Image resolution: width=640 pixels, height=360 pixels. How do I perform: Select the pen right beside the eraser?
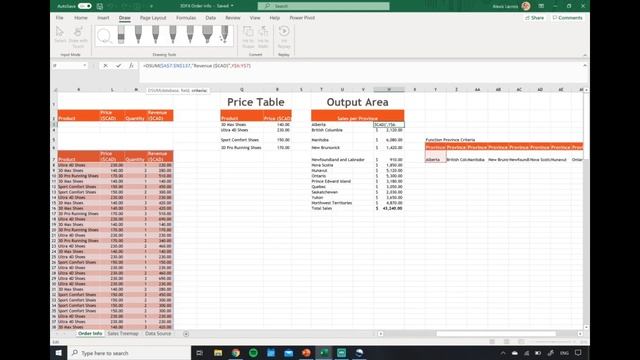[138, 35]
